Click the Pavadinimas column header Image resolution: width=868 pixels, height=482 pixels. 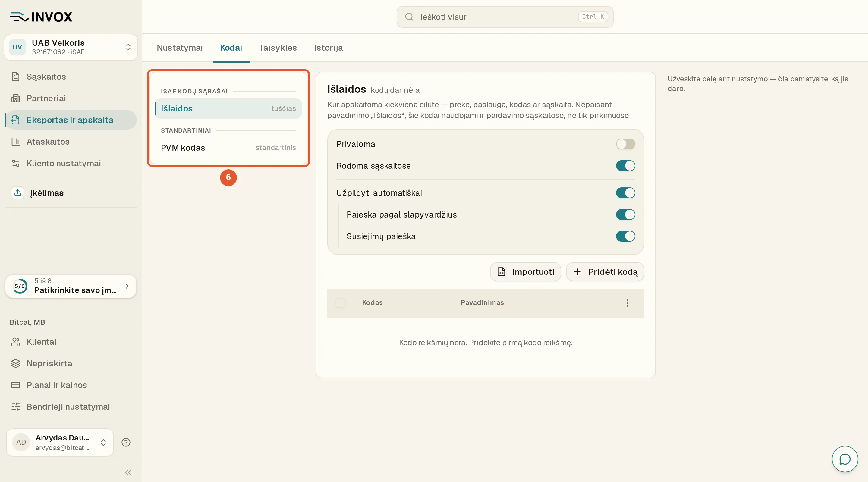482,302
